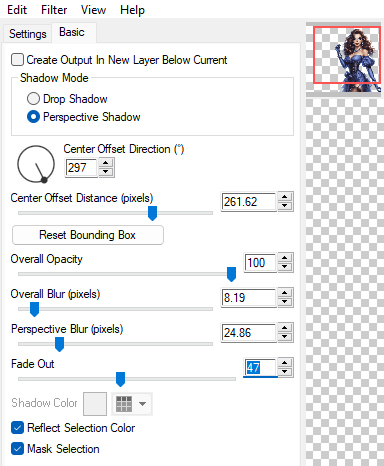Switch to the Settings tab

28,34
